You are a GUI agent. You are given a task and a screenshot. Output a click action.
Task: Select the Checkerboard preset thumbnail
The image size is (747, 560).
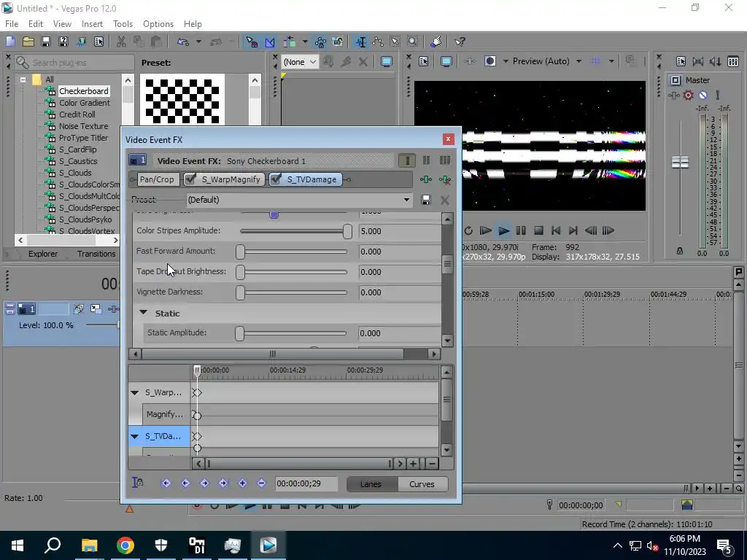pos(182,101)
